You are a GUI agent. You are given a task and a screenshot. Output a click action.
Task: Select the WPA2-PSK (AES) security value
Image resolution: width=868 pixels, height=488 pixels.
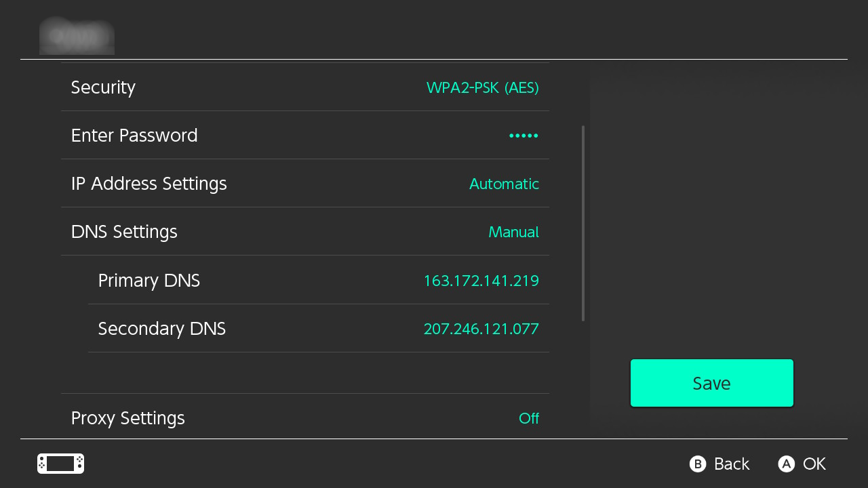tap(483, 87)
